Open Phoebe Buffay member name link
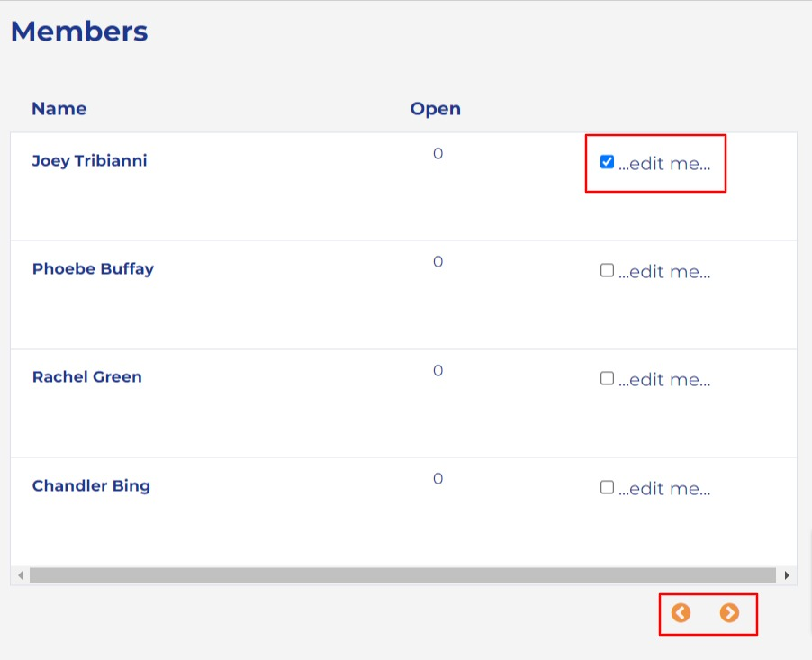 point(93,269)
